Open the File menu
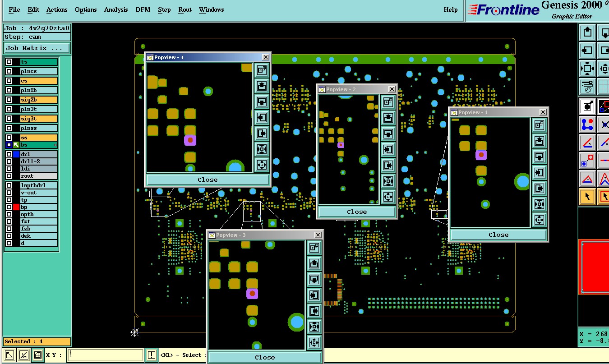 point(14,9)
